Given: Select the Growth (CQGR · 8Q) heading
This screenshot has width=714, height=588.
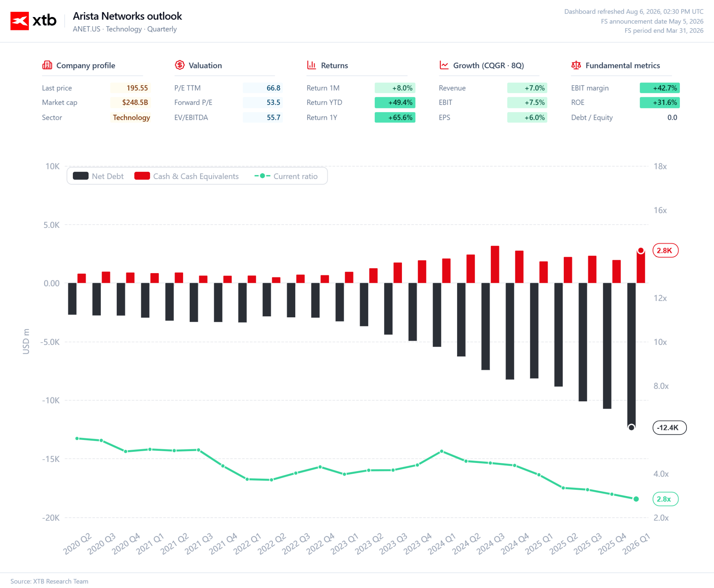Looking at the screenshot, I should click(488, 65).
